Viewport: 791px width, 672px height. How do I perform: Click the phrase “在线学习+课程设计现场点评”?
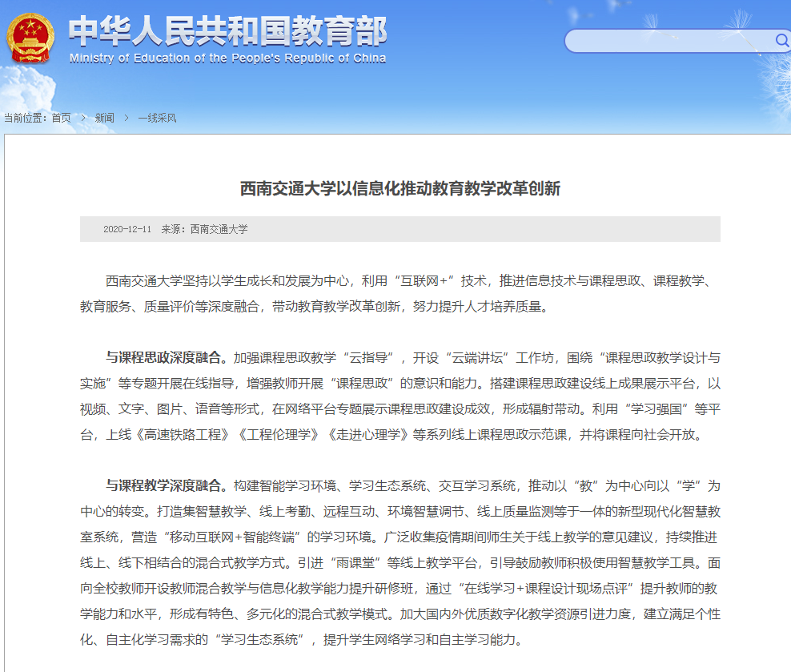546,588
